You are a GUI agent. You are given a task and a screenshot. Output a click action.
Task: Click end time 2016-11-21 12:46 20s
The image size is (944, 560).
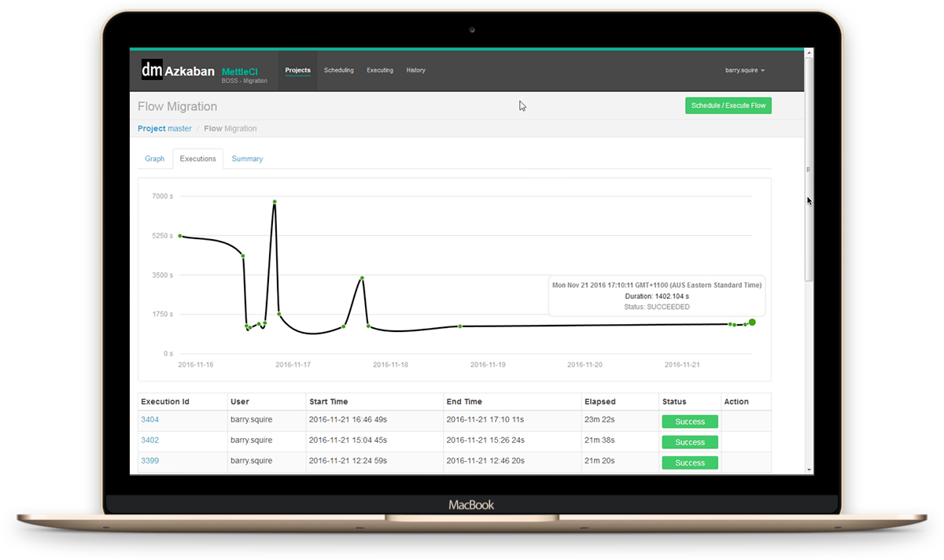pyautogui.click(x=485, y=461)
